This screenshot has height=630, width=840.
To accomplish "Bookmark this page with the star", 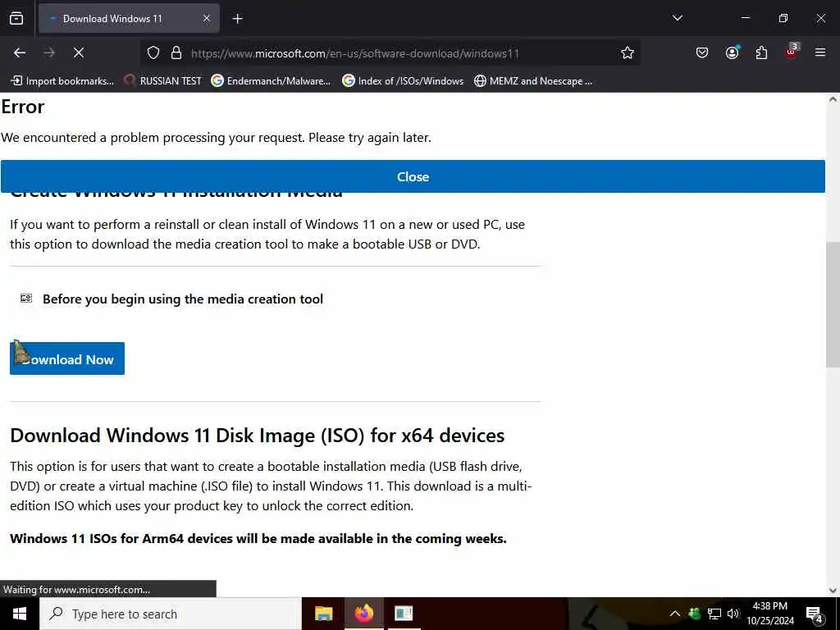I will [x=628, y=52].
